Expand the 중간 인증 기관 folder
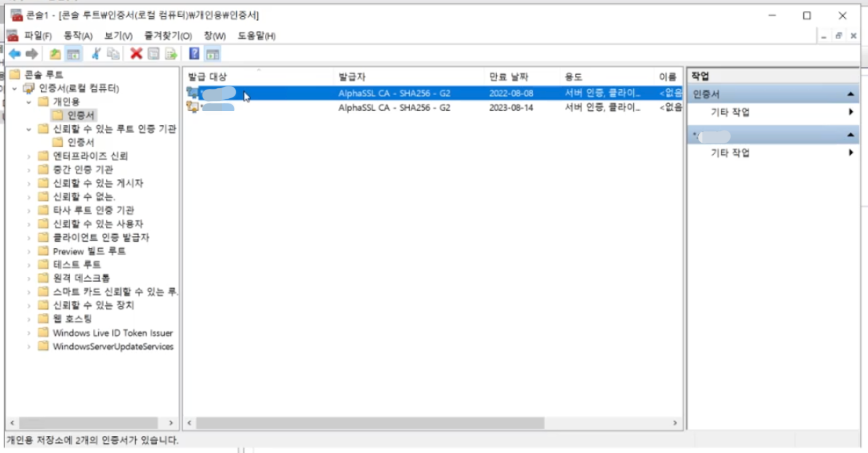The image size is (868, 453). click(x=29, y=170)
